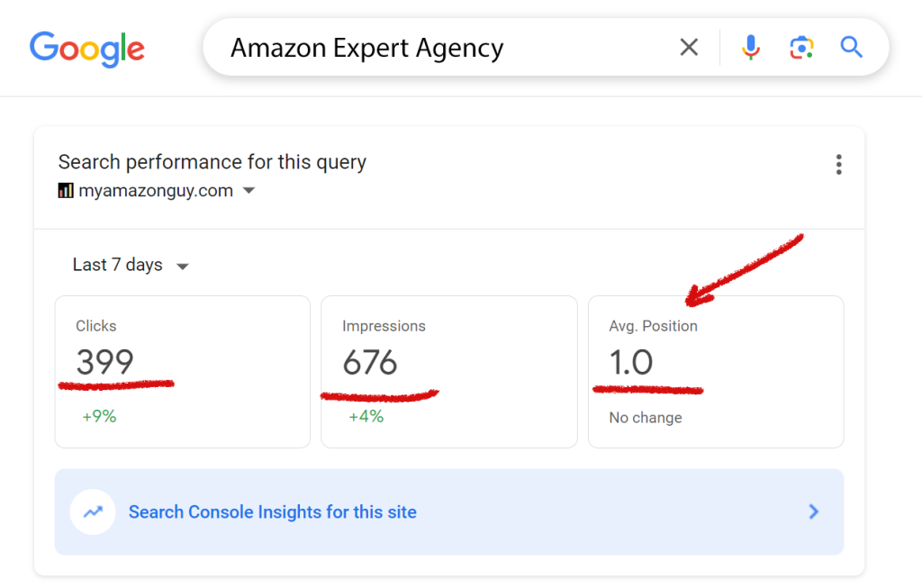Click the Search performance for this query heading
The image size is (922, 588).
point(212,162)
